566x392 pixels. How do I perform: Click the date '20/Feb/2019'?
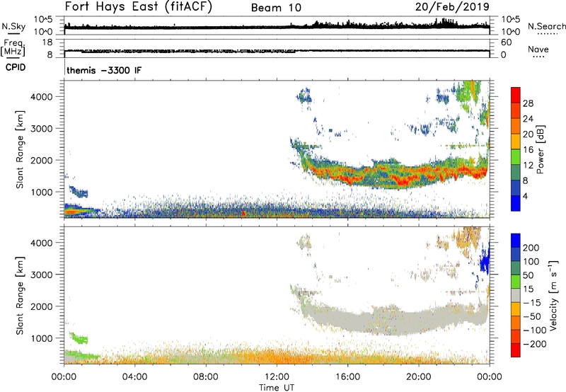coord(452,7)
